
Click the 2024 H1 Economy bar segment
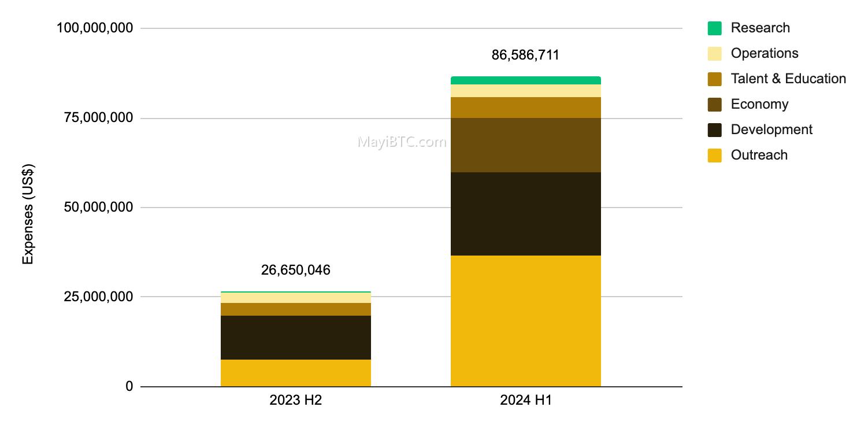[x=526, y=145]
